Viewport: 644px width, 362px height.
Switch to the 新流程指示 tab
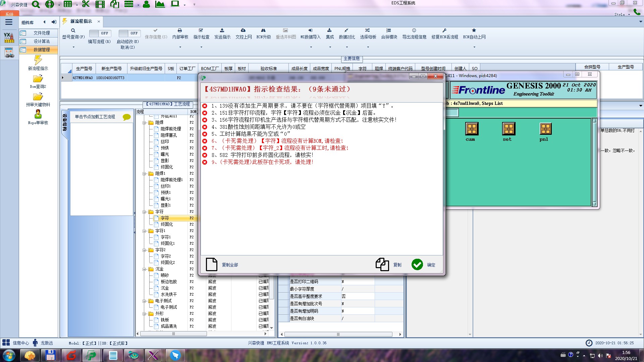click(81, 21)
